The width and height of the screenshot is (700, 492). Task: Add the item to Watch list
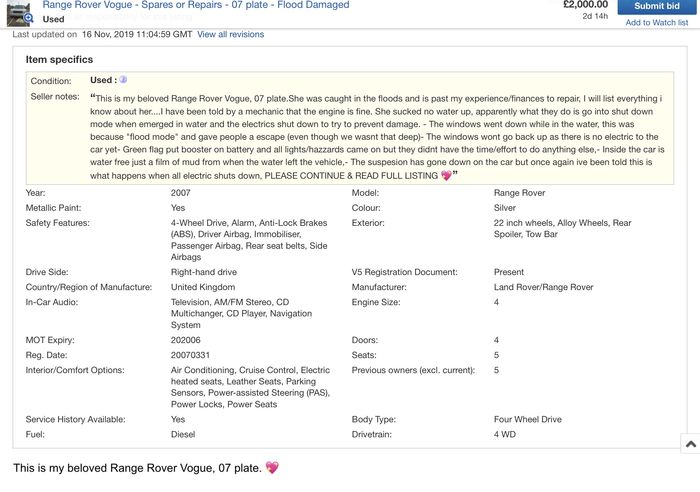[x=657, y=22]
